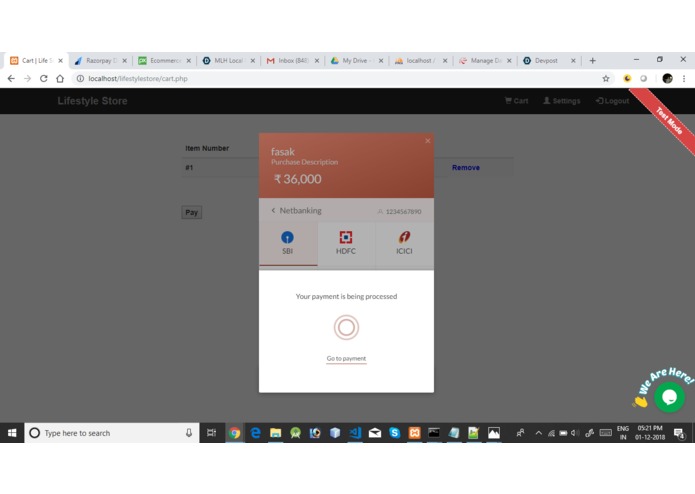Open the Chrome profile avatar
The height and width of the screenshot is (494, 695).
pos(668,78)
